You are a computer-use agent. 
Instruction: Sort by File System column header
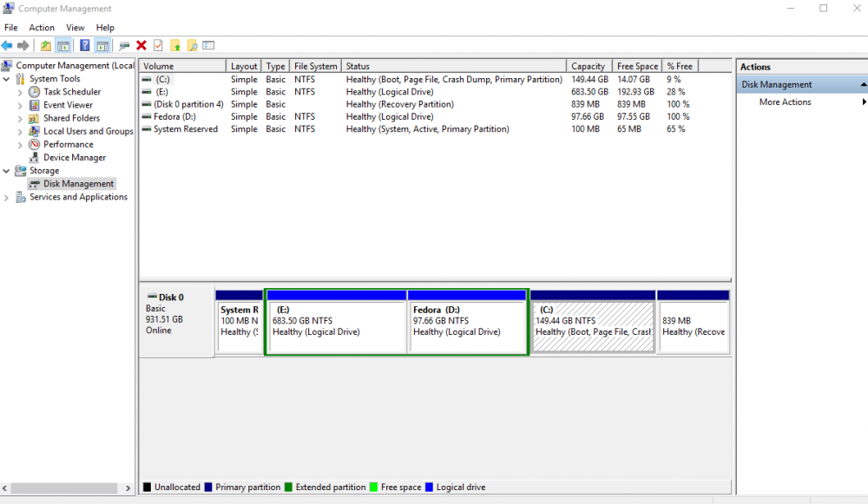pyautogui.click(x=316, y=66)
